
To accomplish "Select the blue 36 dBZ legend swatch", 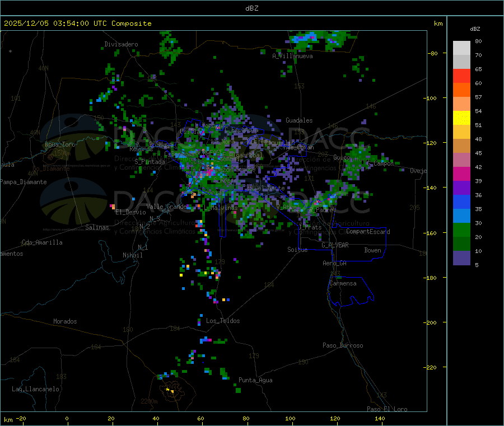I will tap(461, 202).
